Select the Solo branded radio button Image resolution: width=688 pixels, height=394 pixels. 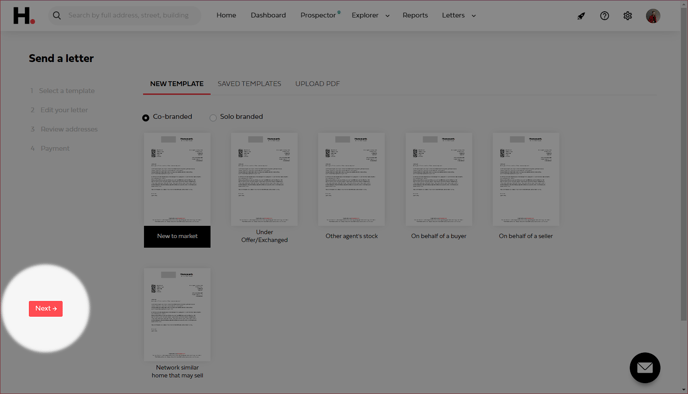[x=213, y=118]
